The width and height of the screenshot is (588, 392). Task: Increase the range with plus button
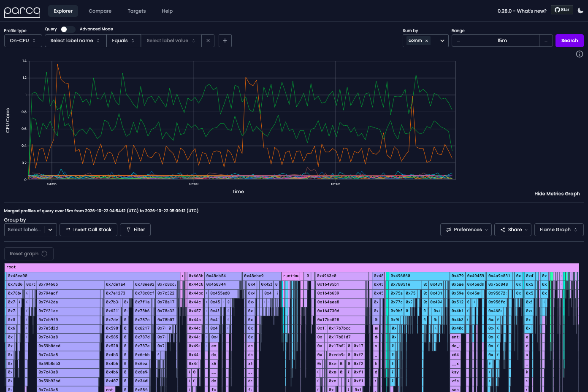coord(546,41)
